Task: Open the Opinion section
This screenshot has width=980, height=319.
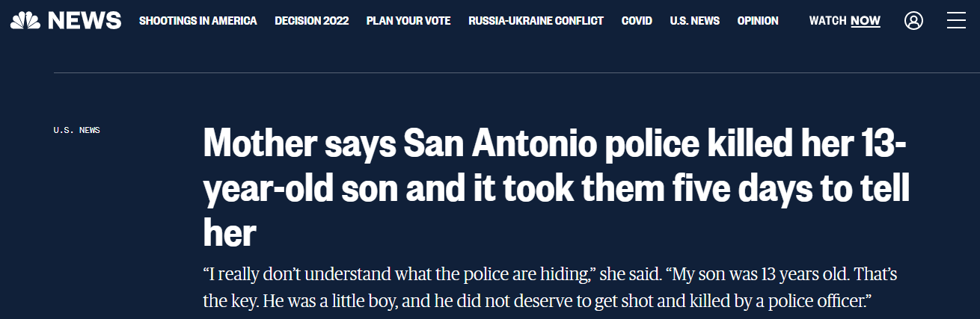Action: 758,21
